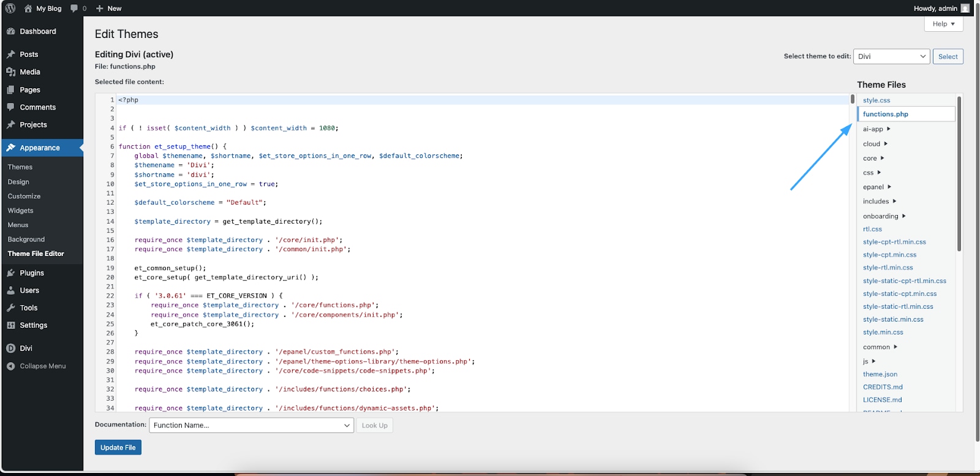This screenshot has width=980, height=476.
Task: Click the $themename = 'Divi' code line
Action: [174, 165]
